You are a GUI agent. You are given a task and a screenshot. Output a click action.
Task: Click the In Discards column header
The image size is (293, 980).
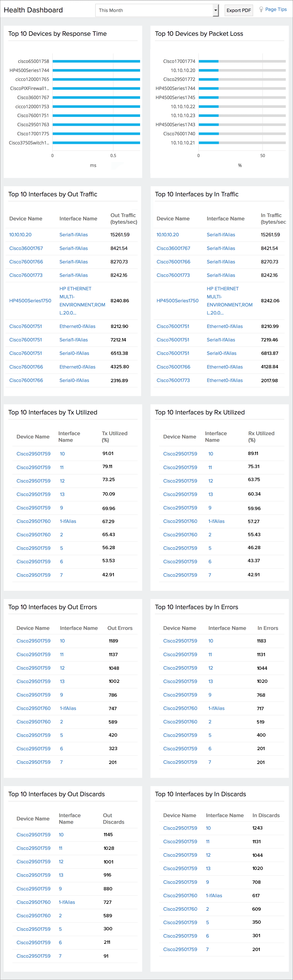266,815
